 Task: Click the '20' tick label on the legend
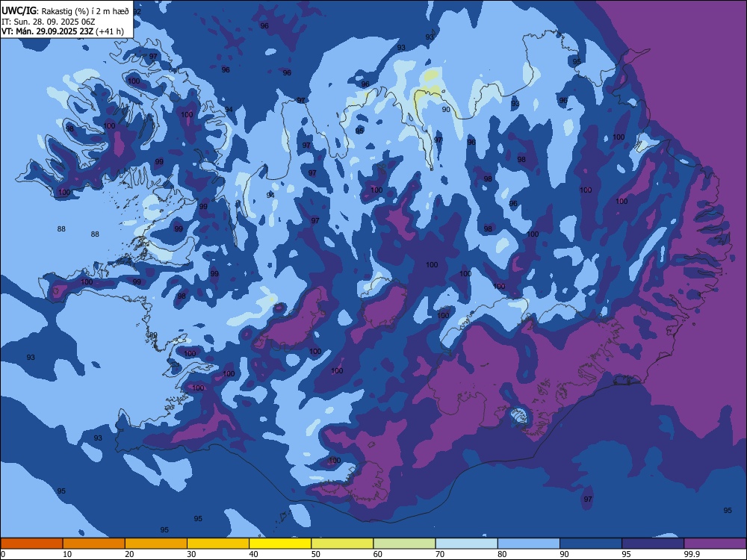pyautogui.click(x=129, y=554)
